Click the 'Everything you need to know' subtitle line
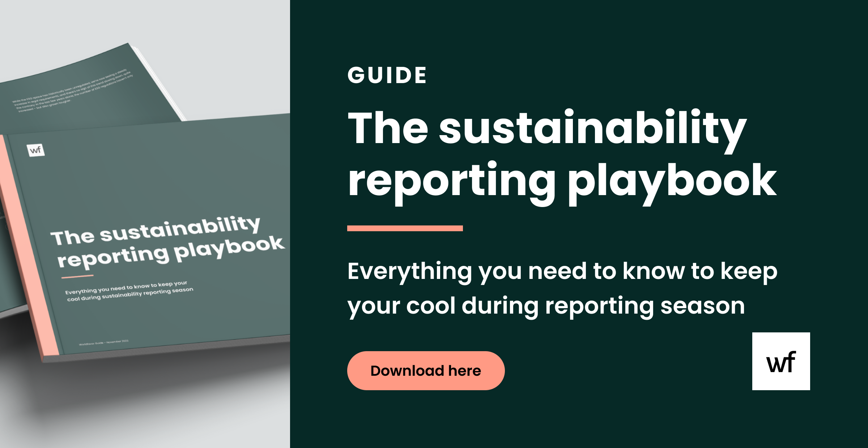The width and height of the screenshot is (868, 448). (562, 272)
